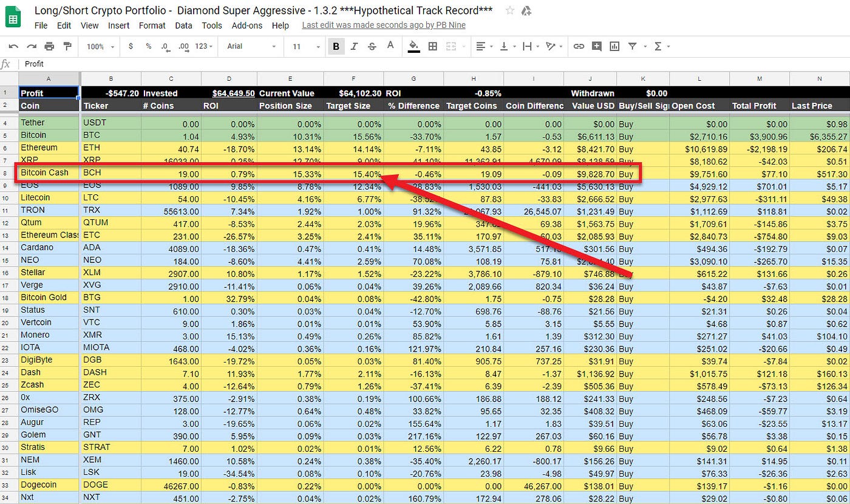This screenshot has width=850, height=504.
Task: Print the spreadsheet
Action: pos(49,46)
